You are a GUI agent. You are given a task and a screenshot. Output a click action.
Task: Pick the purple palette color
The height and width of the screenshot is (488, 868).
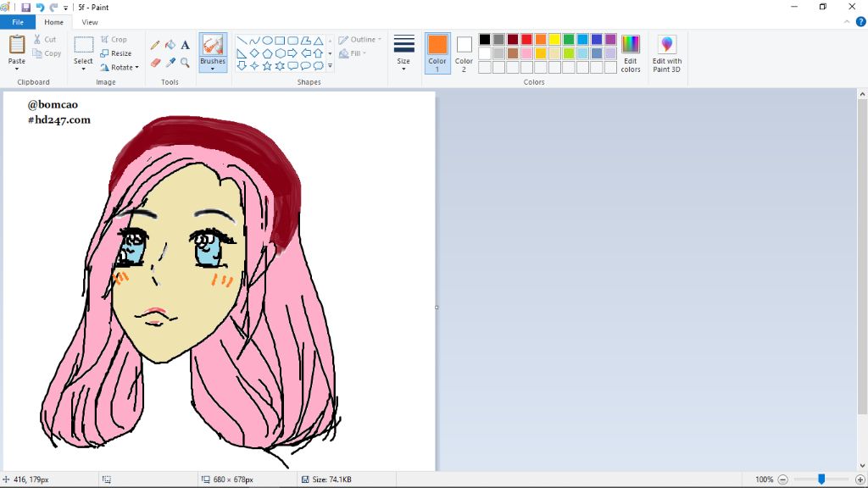click(x=610, y=39)
